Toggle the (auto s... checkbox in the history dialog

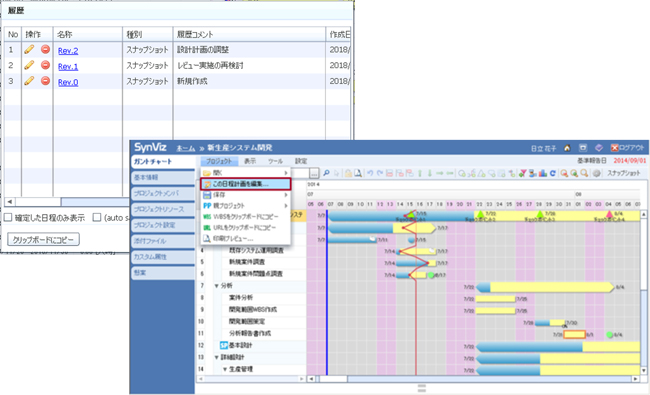click(x=97, y=218)
